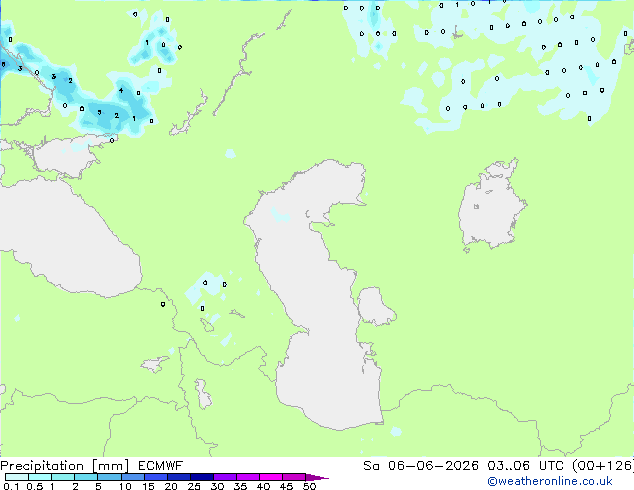This screenshot has width=634, height=490.
Task: Pick the 0.5–1 mm legend swatch
Action: (40, 477)
